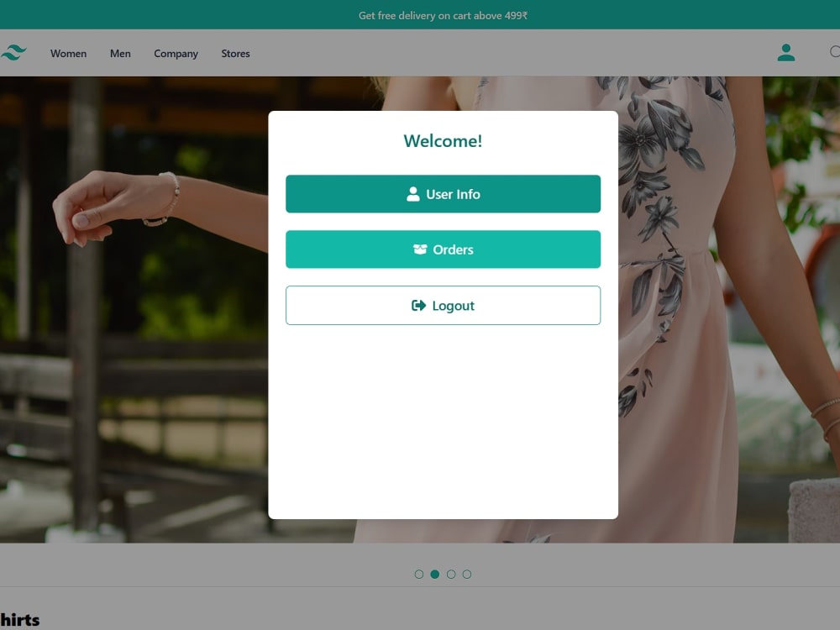Open the Orders button
Viewport: 840px width, 630px height.
pyautogui.click(x=443, y=249)
